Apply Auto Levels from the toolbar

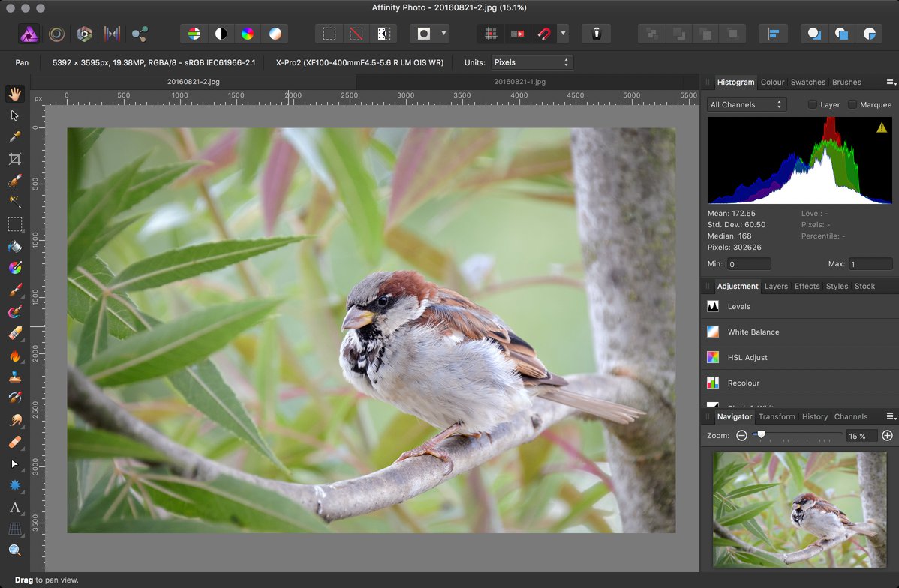(x=194, y=34)
